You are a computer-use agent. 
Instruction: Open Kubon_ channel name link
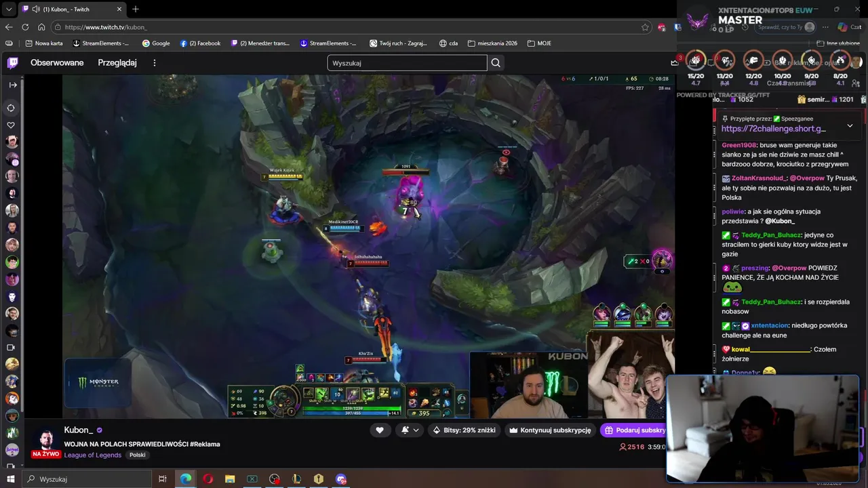78,430
